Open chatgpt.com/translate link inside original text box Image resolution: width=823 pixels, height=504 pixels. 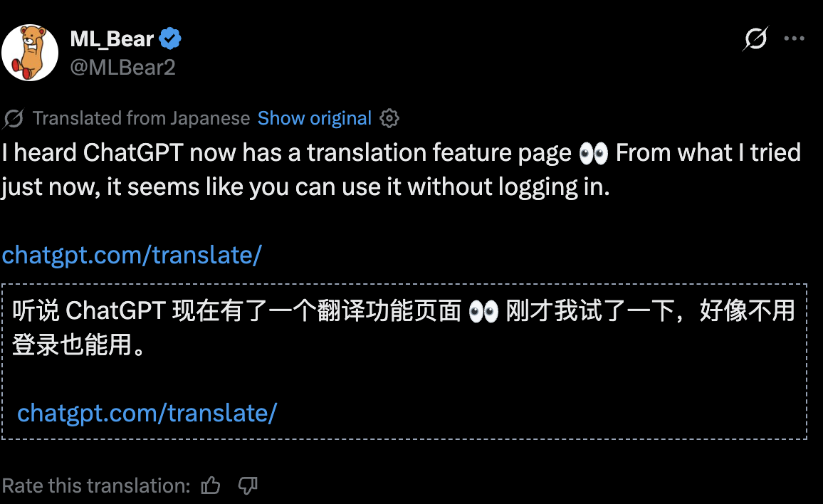pos(147,412)
